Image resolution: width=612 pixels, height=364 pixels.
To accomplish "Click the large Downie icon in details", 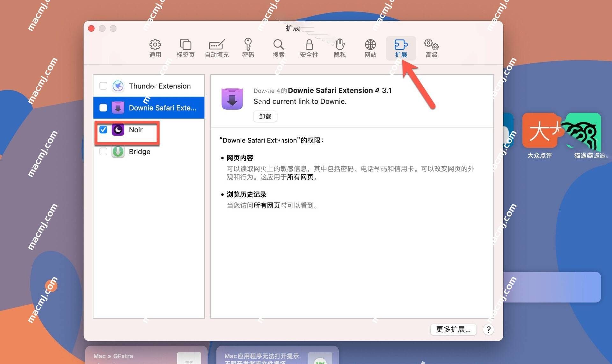I will (232, 99).
